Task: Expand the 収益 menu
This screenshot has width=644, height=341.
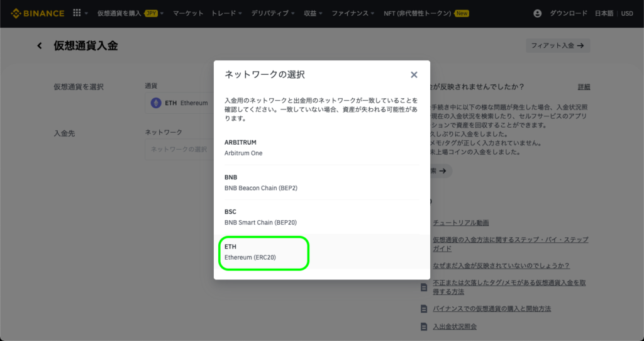Action: coord(313,14)
